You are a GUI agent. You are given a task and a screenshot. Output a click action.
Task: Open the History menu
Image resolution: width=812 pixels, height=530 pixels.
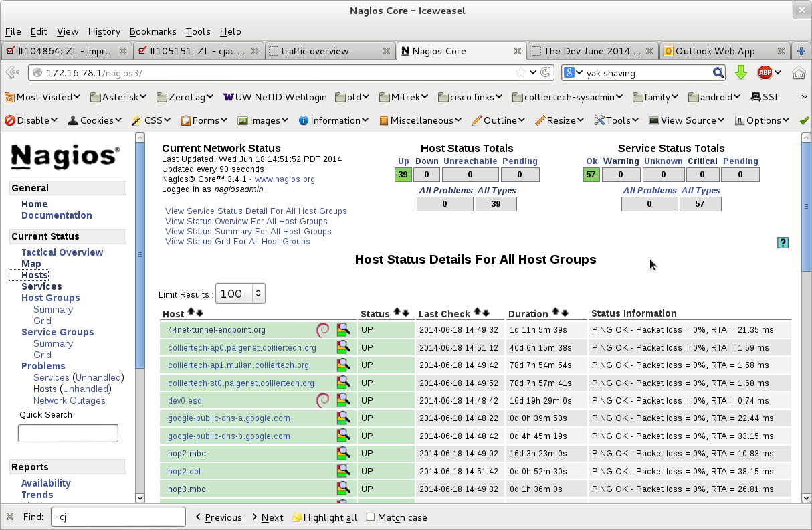[104, 31]
